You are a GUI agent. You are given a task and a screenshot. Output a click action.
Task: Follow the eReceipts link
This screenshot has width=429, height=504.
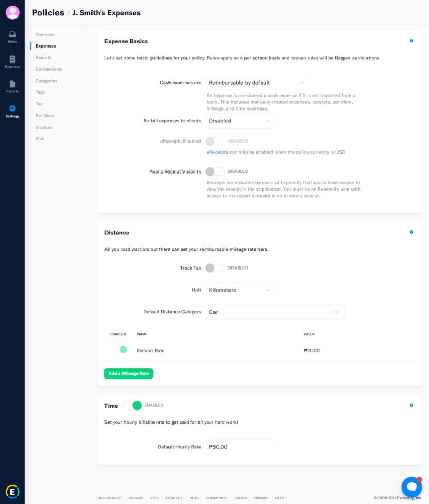[218, 152]
